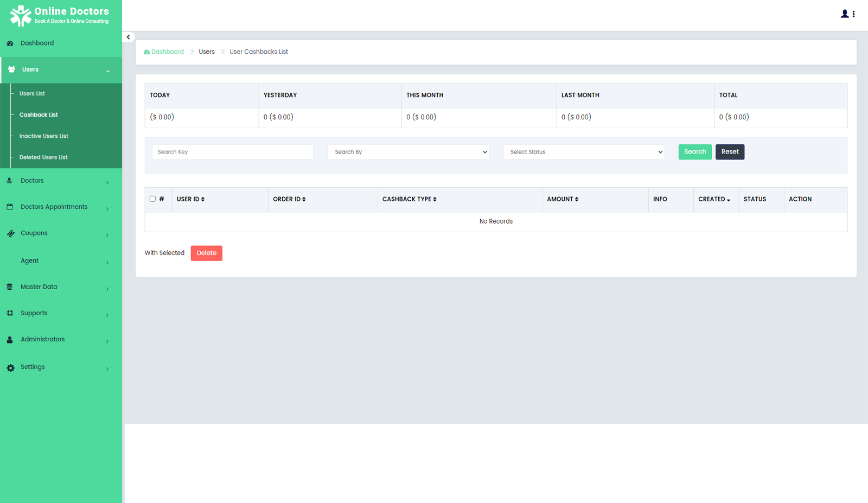Click the LAST MONTH summary header

pyautogui.click(x=580, y=95)
